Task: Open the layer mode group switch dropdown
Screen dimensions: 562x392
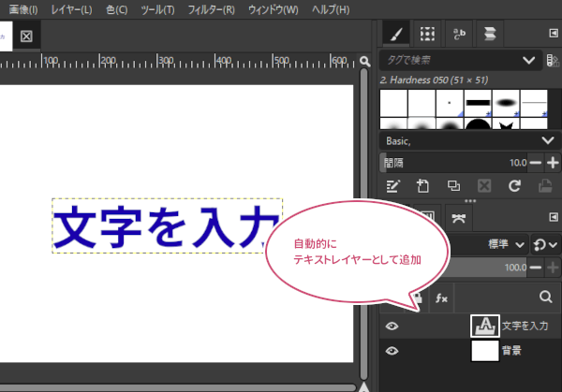Action: click(x=545, y=244)
